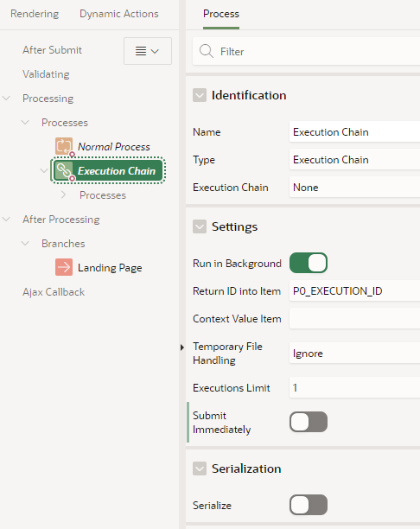Screen dimensions: 420x529
Task: Click the Normal Process icon
Action: (x=64, y=146)
